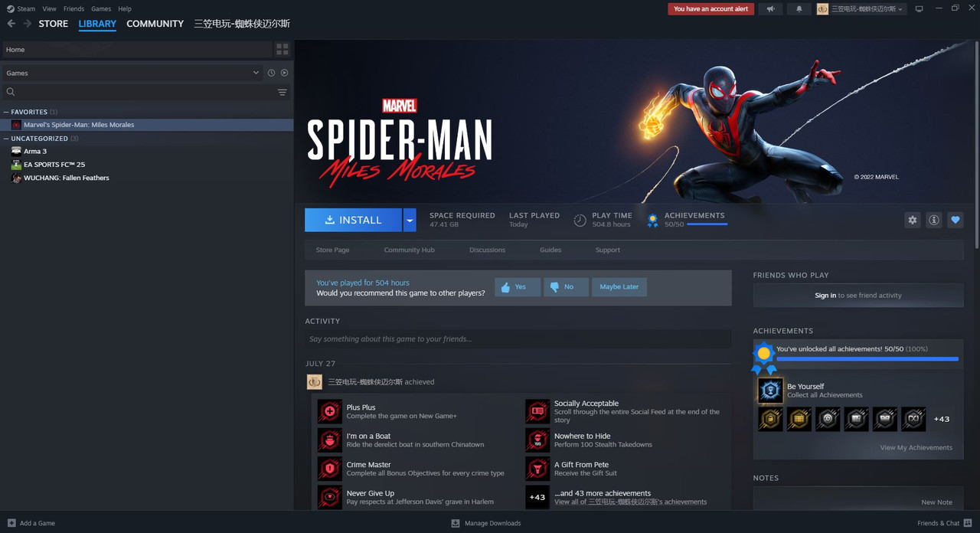Open the Store Page tab
Viewport: 980px width, 533px height.
(x=332, y=250)
